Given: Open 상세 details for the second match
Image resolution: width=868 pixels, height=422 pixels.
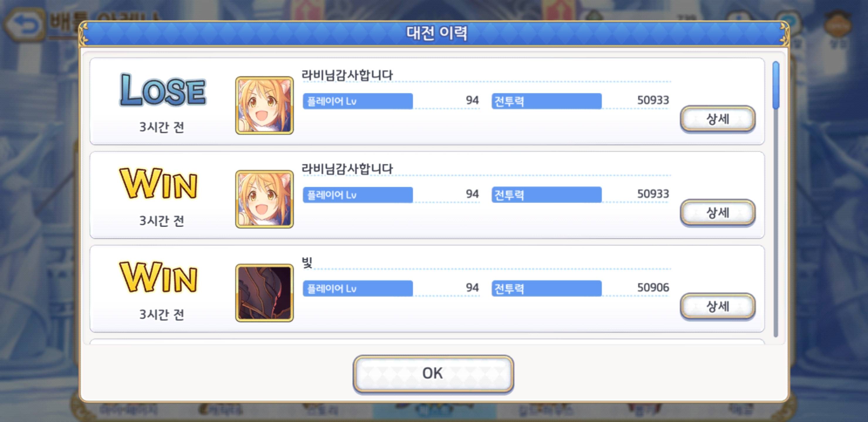Looking at the screenshot, I should [717, 212].
